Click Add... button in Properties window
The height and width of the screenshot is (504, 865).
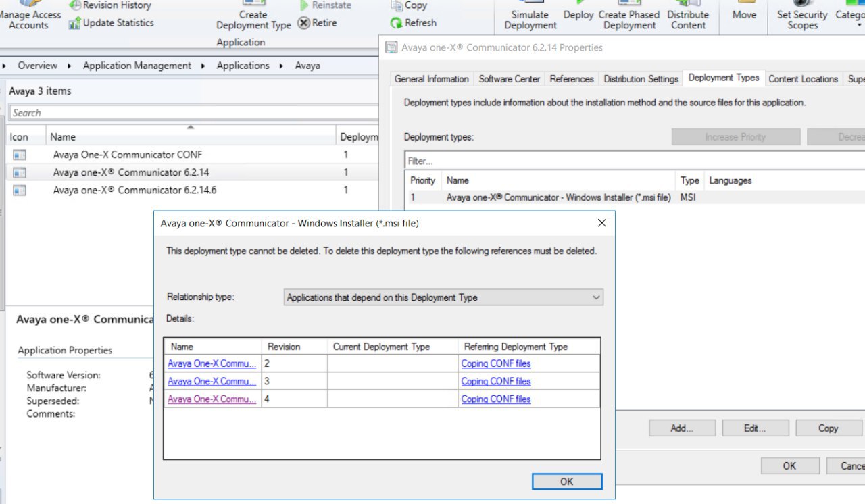click(x=682, y=428)
